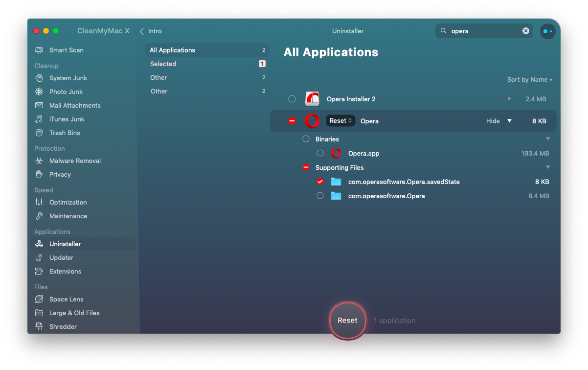The height and width of the screenshot is (370, 588).
Task: Click the Binaries label
Action: 327,139
